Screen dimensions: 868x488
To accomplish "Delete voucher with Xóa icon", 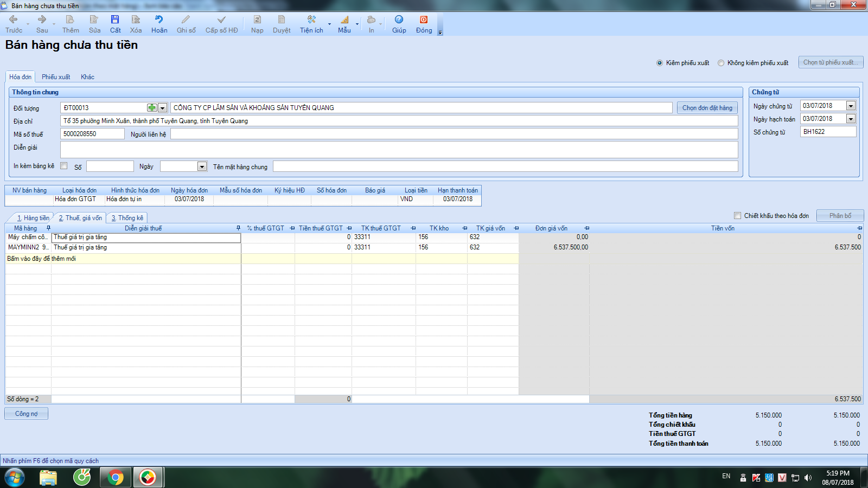I will click(136, 24).
